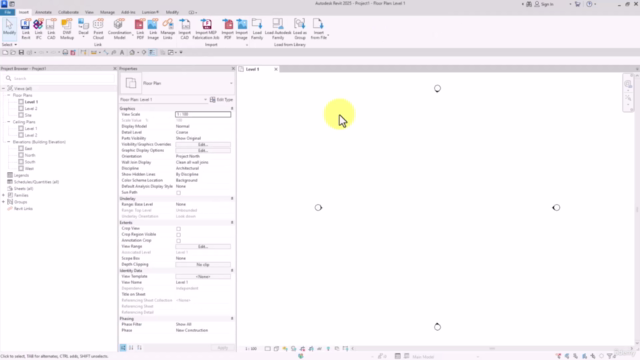Screen dimensions: 640x360
Task: Click the Print icon in quick access toolbar
Action: click(65, 52)
